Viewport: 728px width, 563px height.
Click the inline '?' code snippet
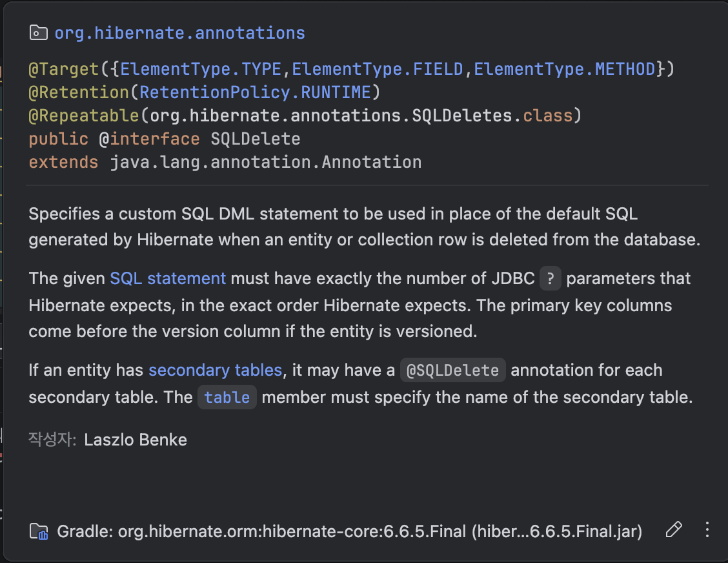[550, 278]
